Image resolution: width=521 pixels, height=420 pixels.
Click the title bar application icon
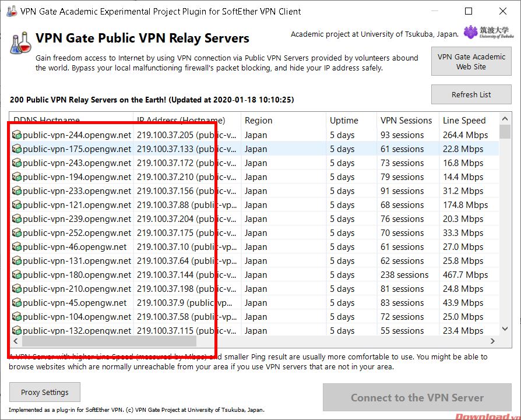point(12,11)
